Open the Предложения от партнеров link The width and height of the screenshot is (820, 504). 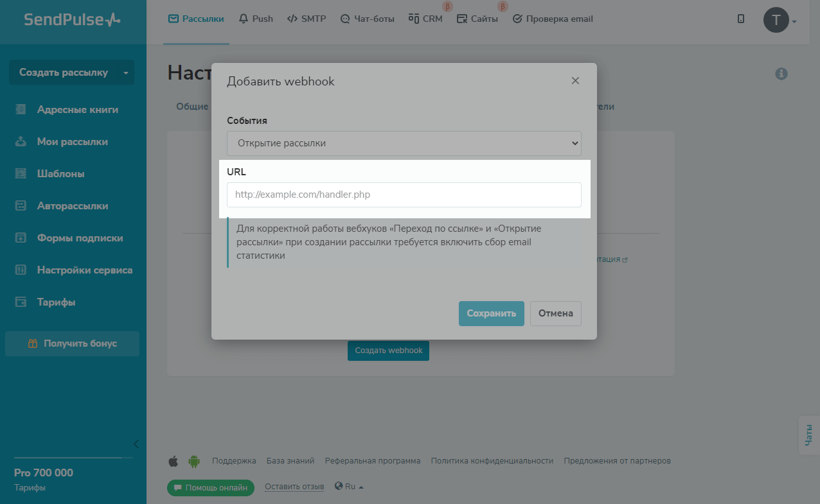[x=617, y=461]
